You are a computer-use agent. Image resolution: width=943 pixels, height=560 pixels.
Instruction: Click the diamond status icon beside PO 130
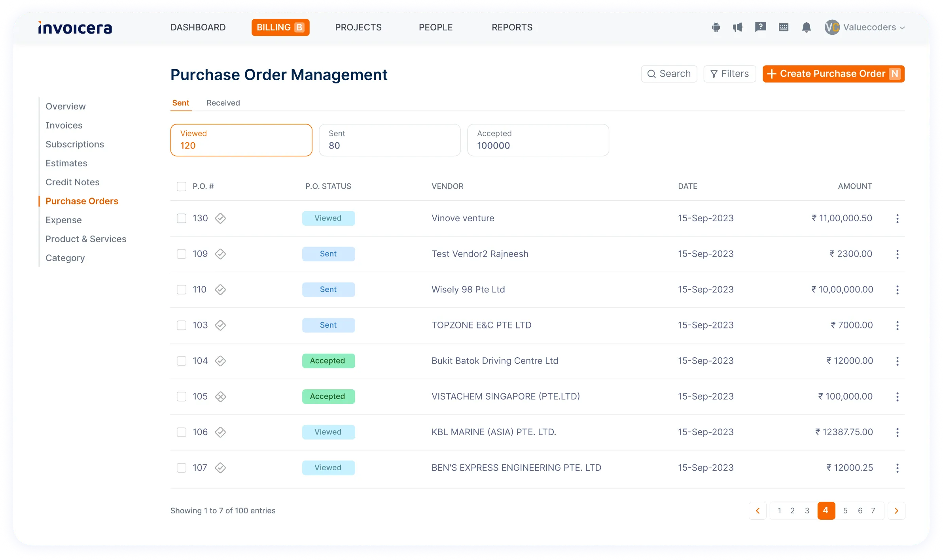[220, 218]
